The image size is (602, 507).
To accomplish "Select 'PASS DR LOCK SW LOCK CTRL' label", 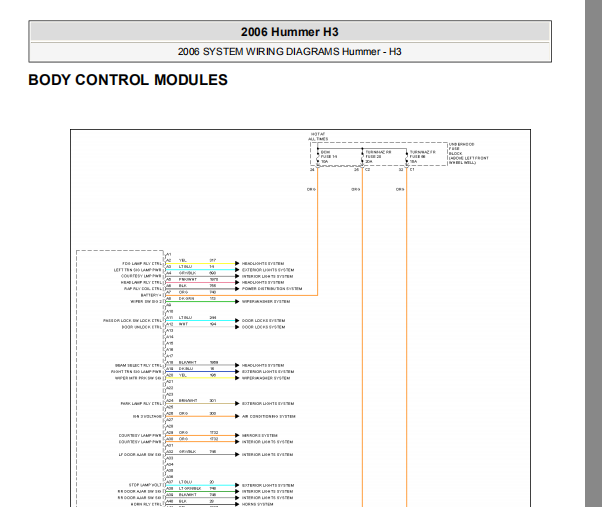I will [132, 320].
